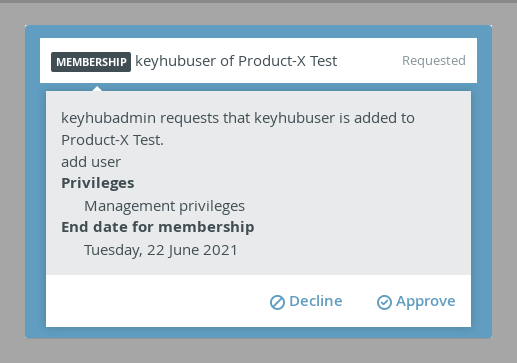Click the Management privileges entry

(164, 206)
